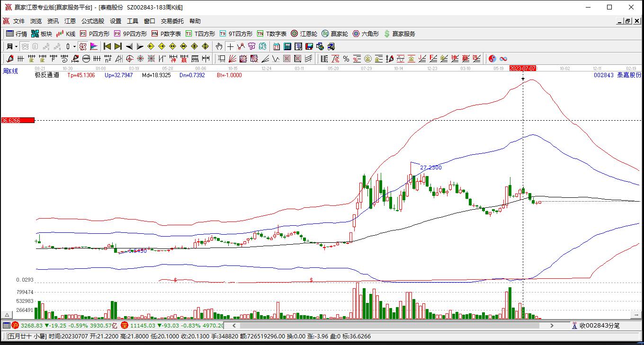Click the 沪 Shanghai index icon in status bar
The width and height of the screenshot is (644, 345).
(15, 326)
